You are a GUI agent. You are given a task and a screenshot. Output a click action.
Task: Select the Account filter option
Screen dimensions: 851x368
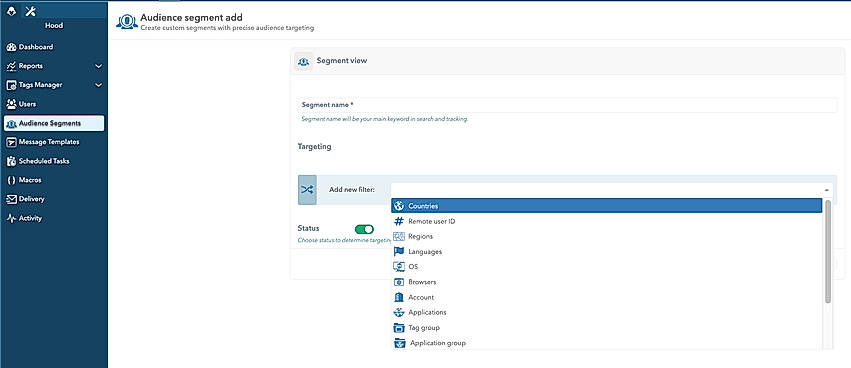(607, 297)
